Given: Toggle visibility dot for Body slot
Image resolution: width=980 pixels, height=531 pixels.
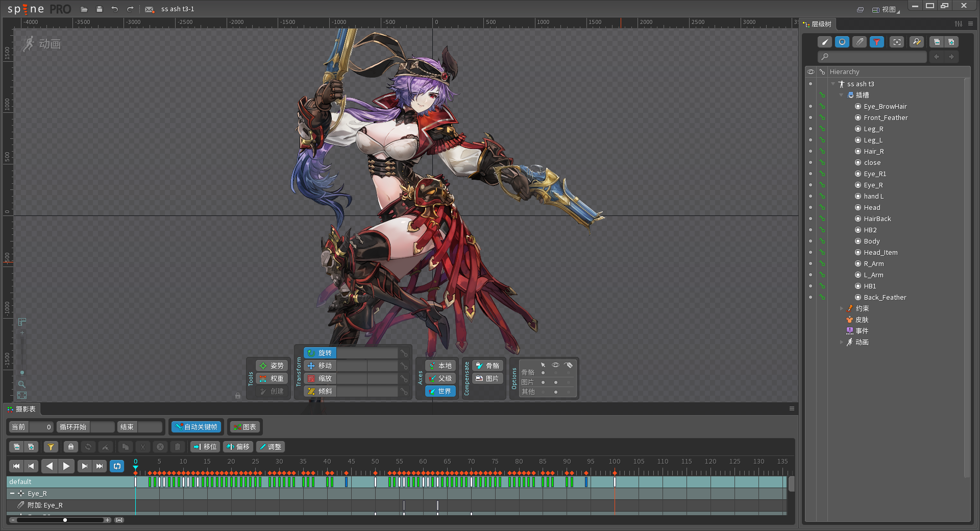Looking at the screenshot, I should click(x=811, y=241).
